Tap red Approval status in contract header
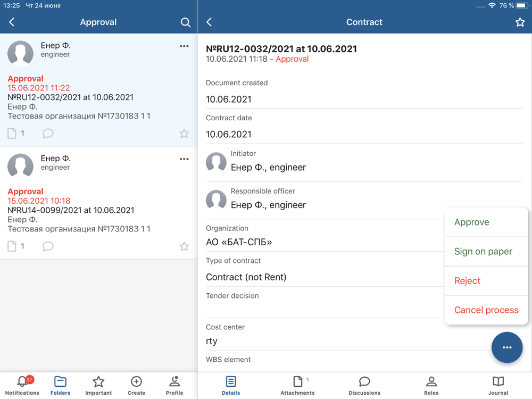The height and width of the screenshot is (399, 532). (292, 59)
